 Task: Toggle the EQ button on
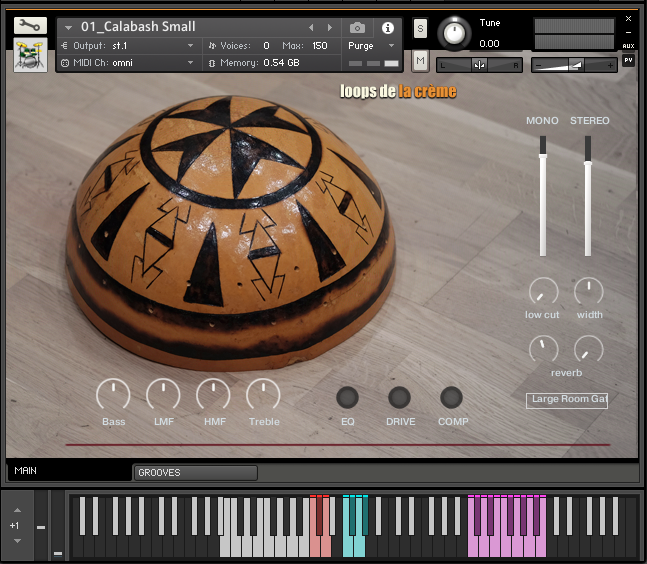click(x=347, y=397)
